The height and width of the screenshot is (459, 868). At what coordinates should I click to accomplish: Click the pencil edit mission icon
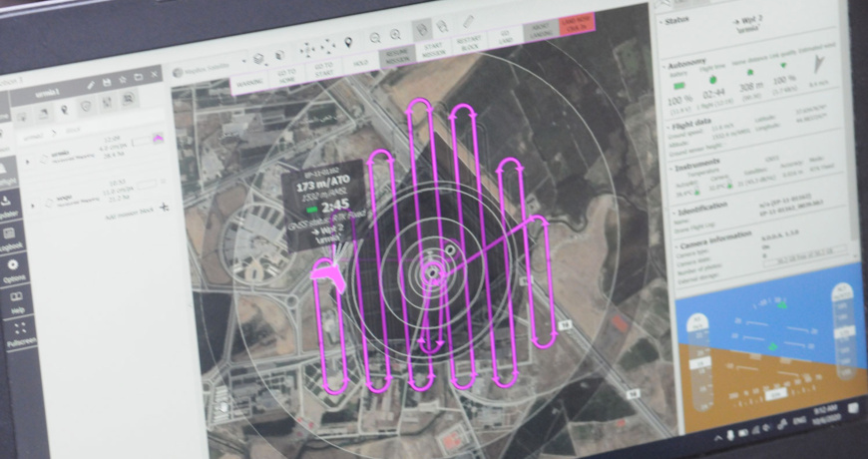pyautogui.click(x=91, y=85)
